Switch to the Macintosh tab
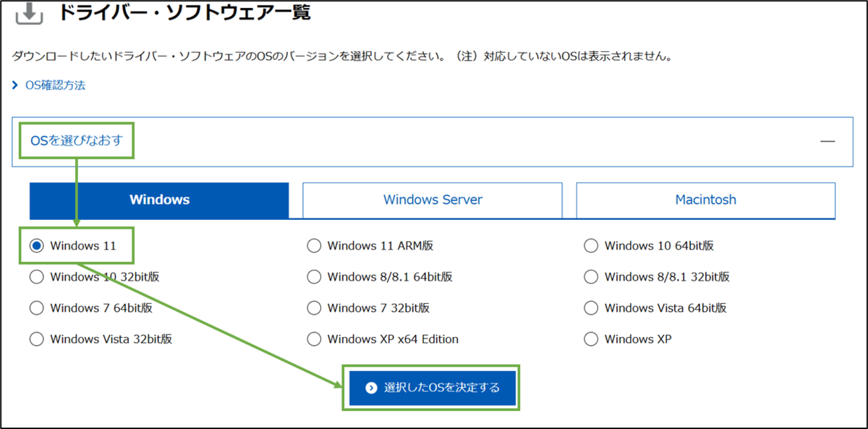This screenshot has height=429, width=868. tap(705, 200)
